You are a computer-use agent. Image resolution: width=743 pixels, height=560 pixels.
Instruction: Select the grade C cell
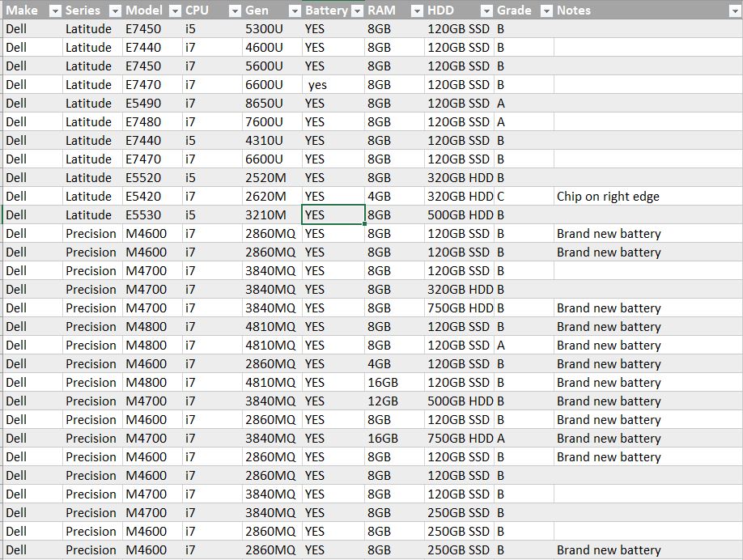coord(524,196)
